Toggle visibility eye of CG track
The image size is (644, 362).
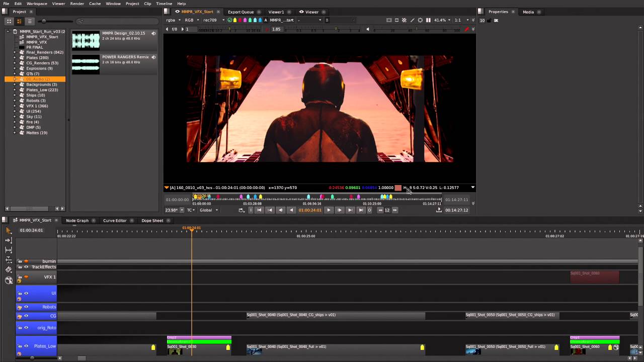pos(26,316)
